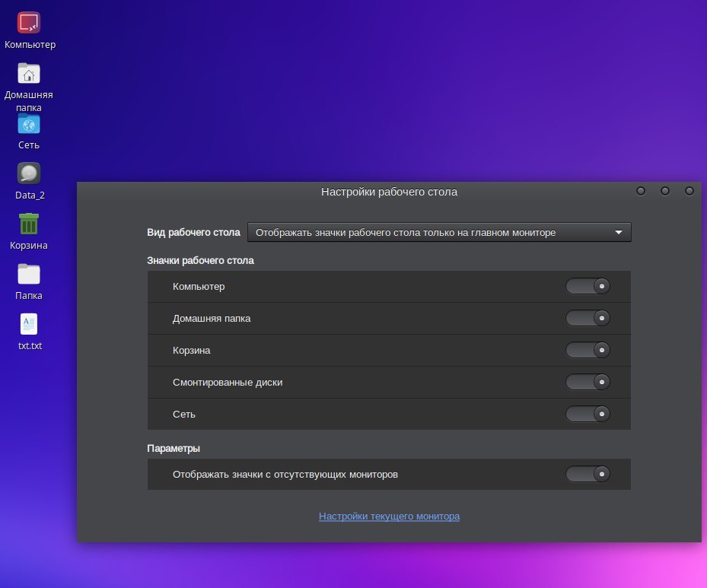Viewport: 707px width, 588px height.
Task: Disable the Корзина icon switch
Action: tap(588, 350)
